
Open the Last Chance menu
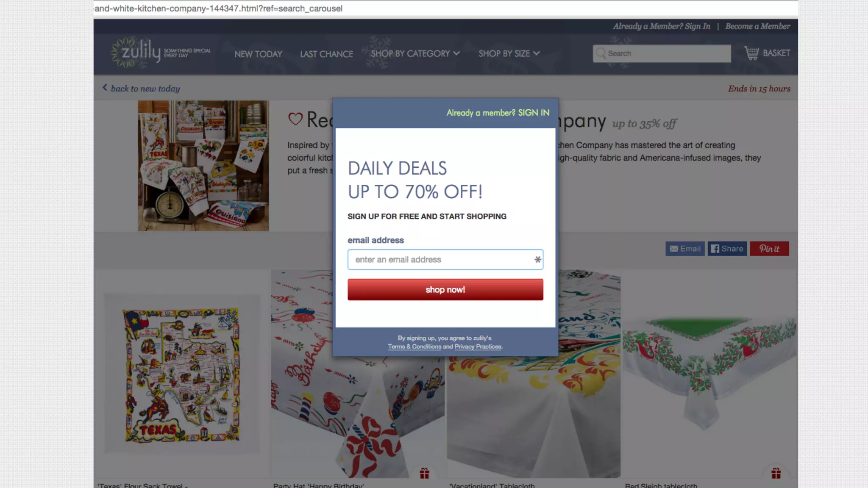tap(326, 54)
